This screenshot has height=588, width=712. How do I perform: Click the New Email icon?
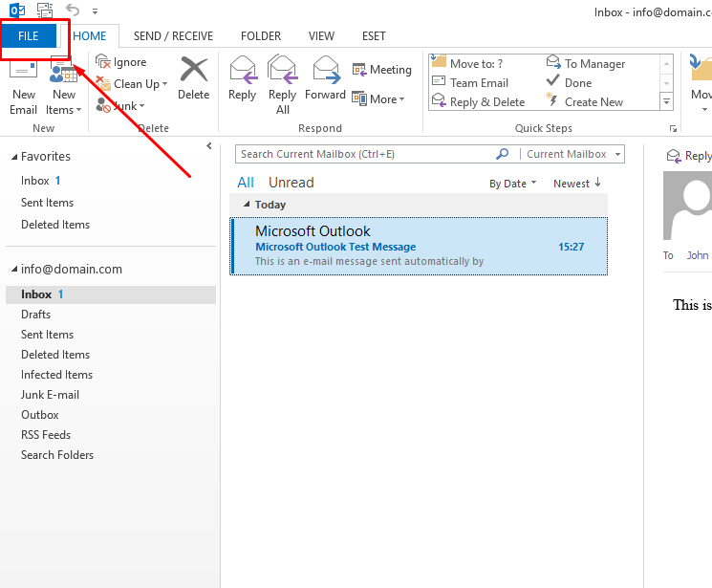click(x=23, y=73)
